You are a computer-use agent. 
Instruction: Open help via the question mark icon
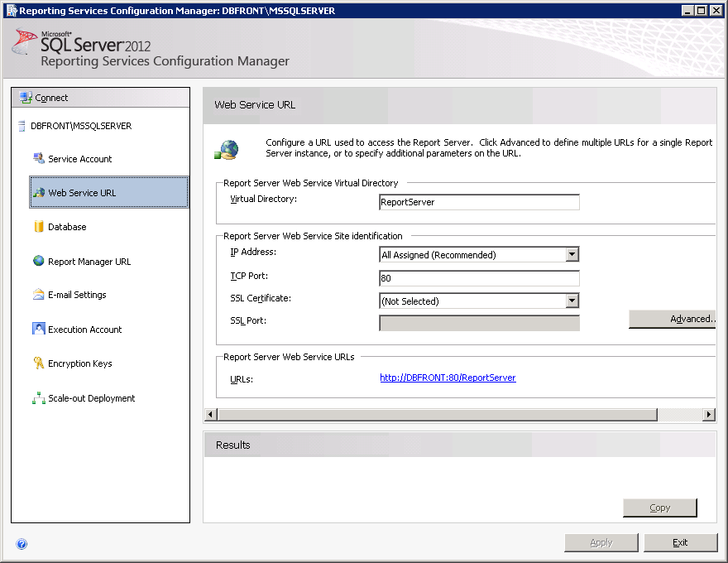point(22,544)
